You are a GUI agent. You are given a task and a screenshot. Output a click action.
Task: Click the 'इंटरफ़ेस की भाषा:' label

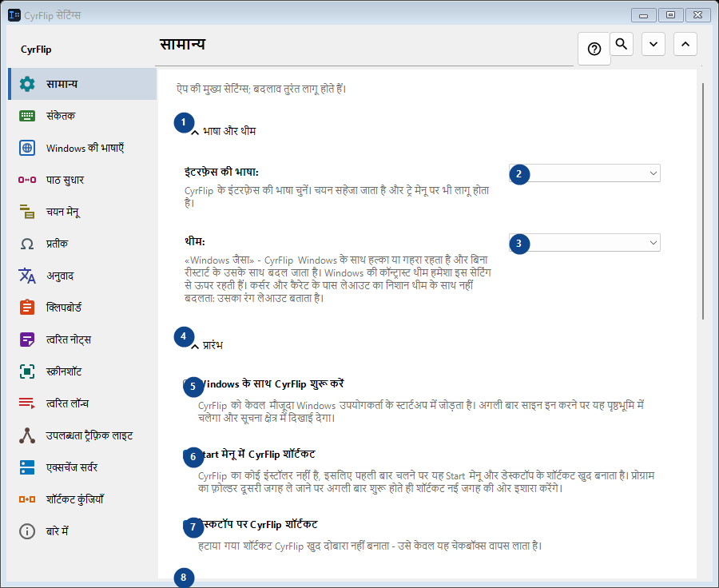[x=221, y=172]
